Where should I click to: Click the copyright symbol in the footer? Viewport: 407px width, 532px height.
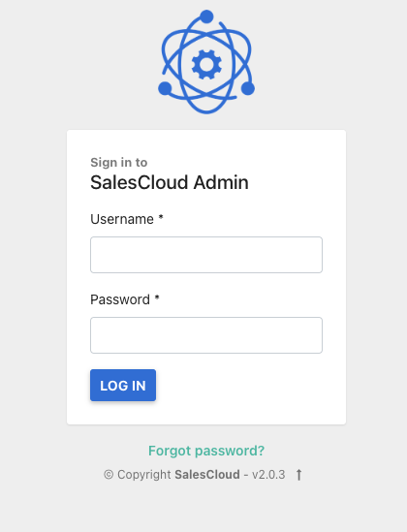tap(109, 474)
